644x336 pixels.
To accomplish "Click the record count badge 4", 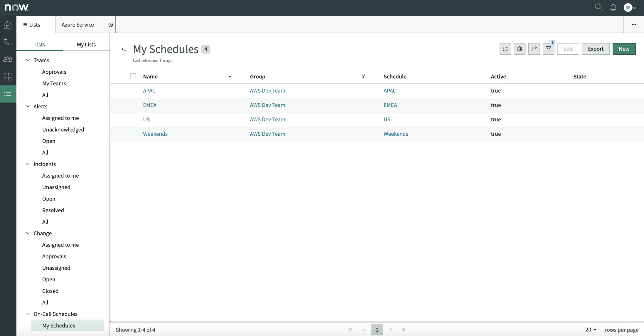I will coord(206,49).
